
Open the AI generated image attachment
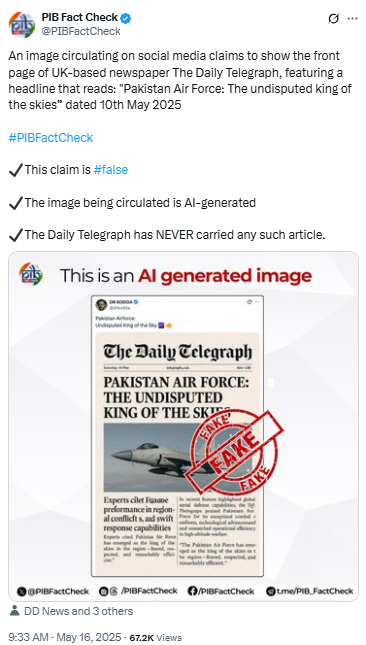click(183, 426)
